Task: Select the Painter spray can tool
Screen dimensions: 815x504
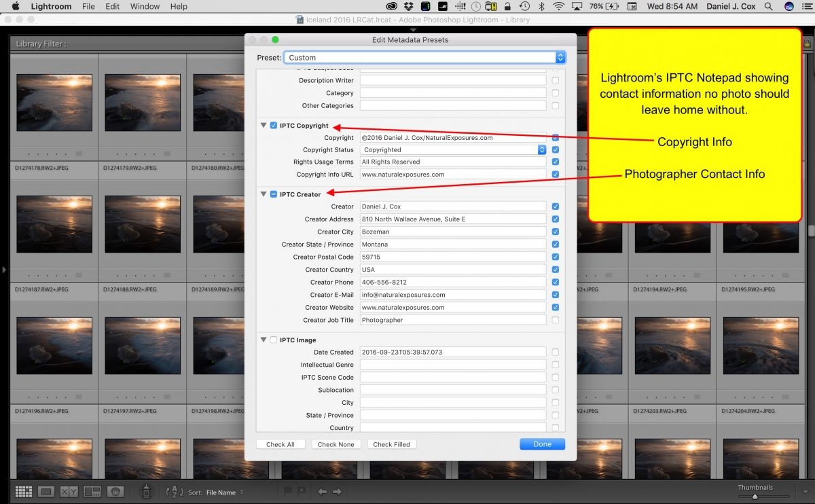Action: coord(146,491)
